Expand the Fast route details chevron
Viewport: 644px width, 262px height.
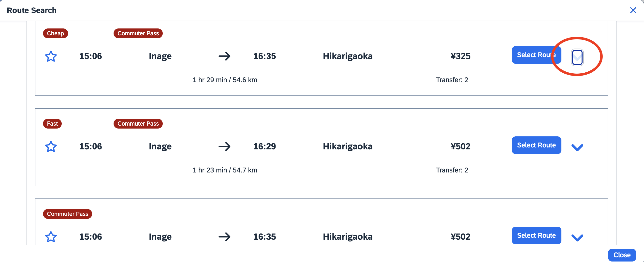click(577, 147)
